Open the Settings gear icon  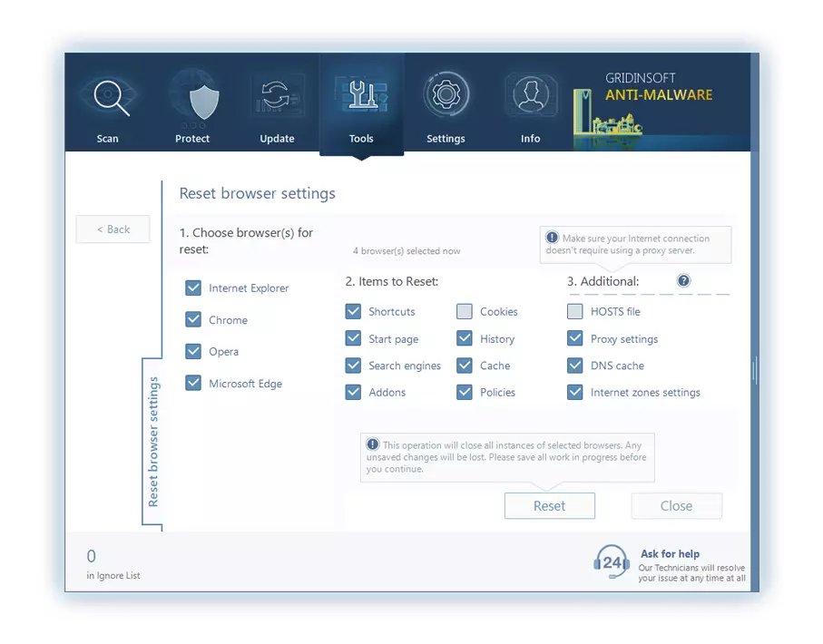point(446,95)
